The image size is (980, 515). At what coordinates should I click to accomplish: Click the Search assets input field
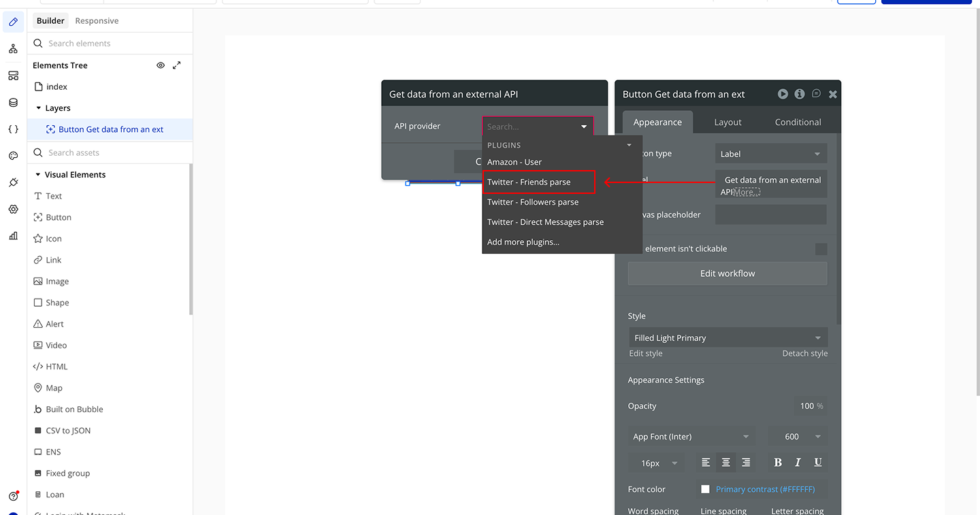[110, 153]
